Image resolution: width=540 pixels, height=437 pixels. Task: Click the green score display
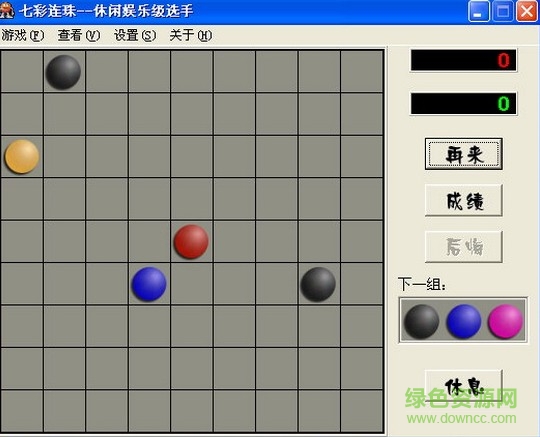(464, 103)
